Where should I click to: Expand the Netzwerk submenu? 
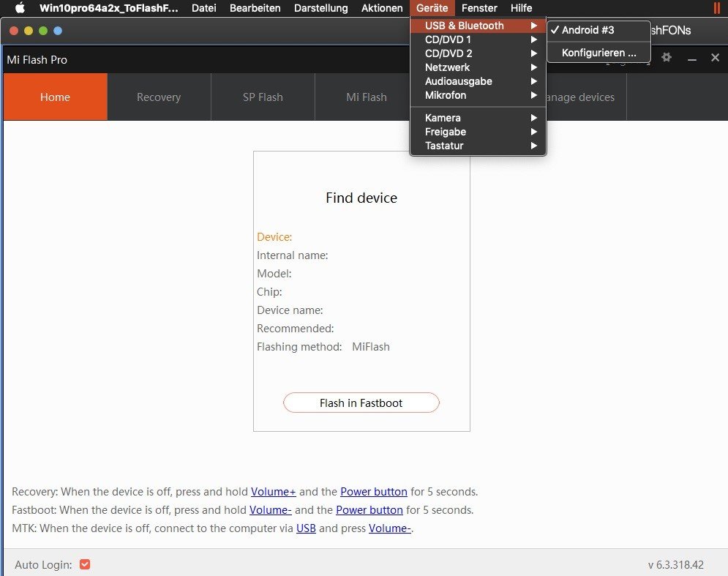tap(479, 67)
